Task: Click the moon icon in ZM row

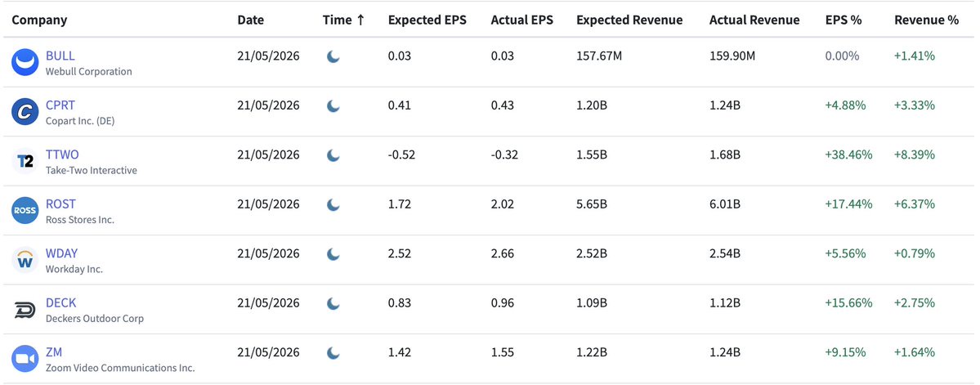Action: coord(333,353)
